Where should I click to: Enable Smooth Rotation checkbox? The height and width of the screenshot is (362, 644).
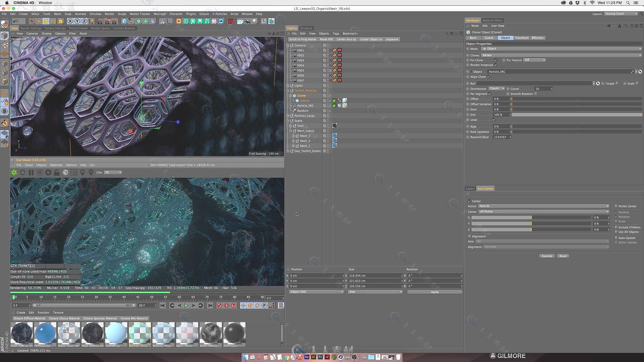[x=536, y=94]
